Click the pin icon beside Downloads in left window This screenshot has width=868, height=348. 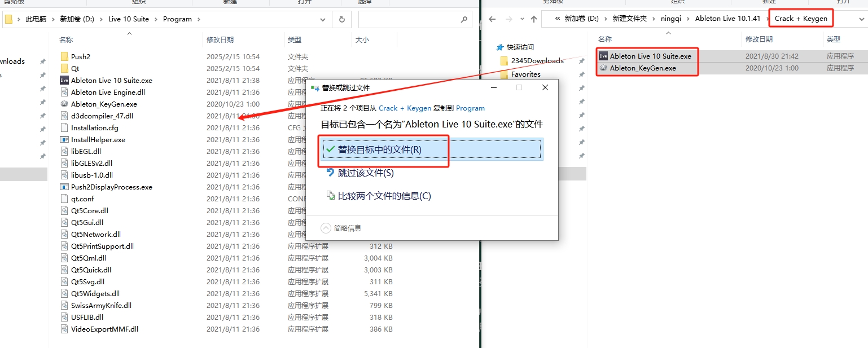coord(42,61)
